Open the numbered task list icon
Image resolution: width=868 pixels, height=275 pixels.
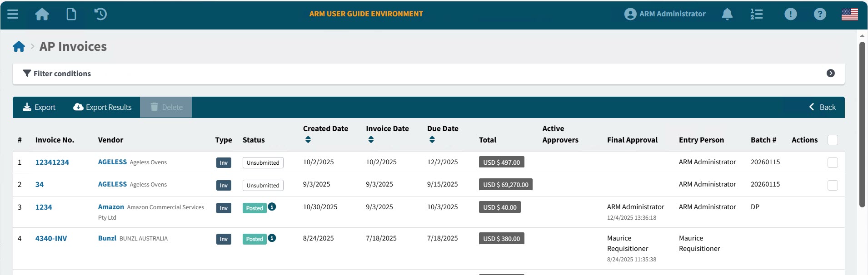(x=757, y=14)
